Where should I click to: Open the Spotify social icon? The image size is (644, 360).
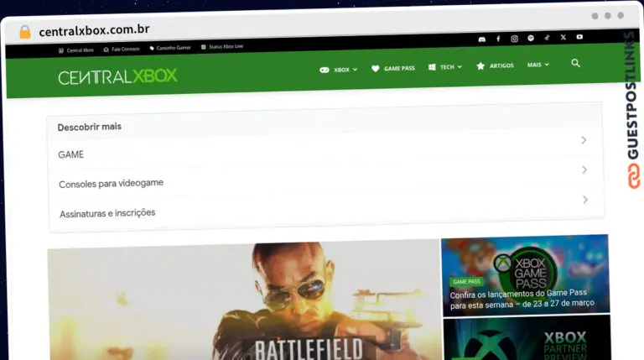(x=531, y=38)
